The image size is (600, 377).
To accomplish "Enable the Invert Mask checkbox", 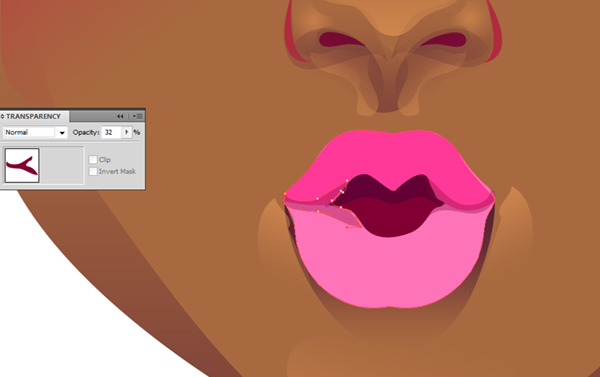I will coord(93,171).
